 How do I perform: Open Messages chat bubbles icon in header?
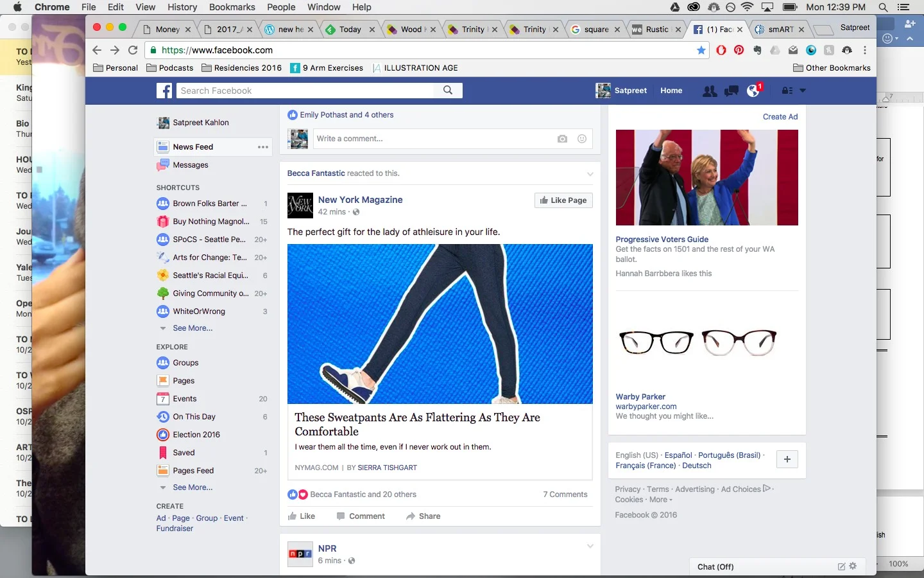[x=732, y=91]
